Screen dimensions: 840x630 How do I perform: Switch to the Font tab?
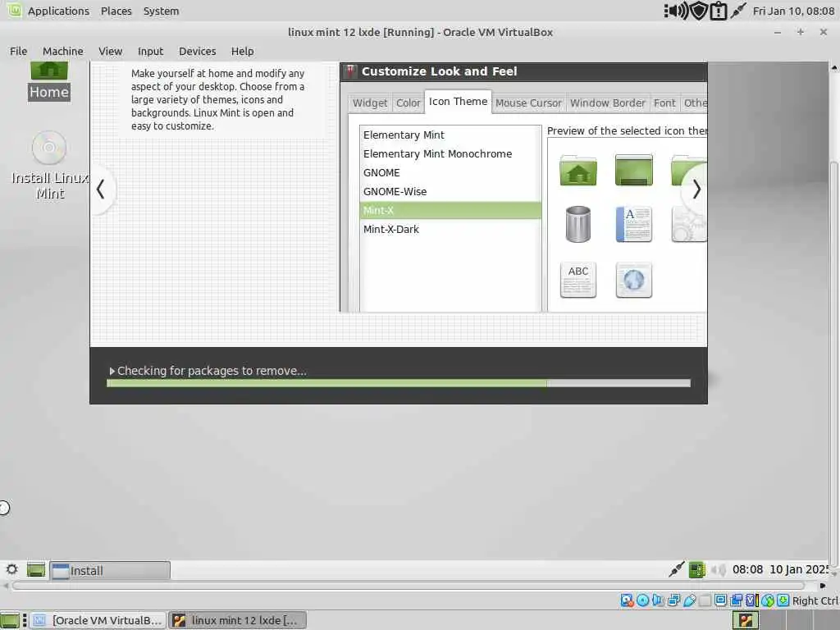pyautogui.click(x=664, y=103)
